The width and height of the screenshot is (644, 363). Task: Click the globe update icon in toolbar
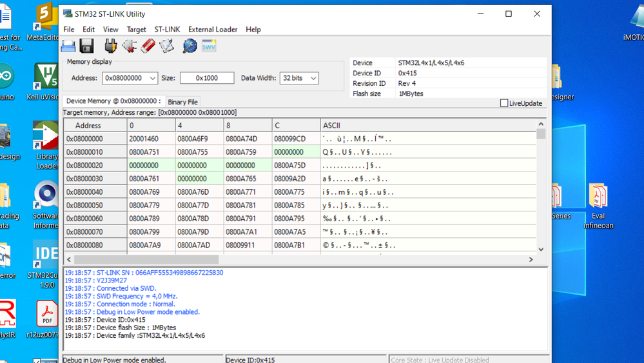pyautogui.click(x=190, y=46)
